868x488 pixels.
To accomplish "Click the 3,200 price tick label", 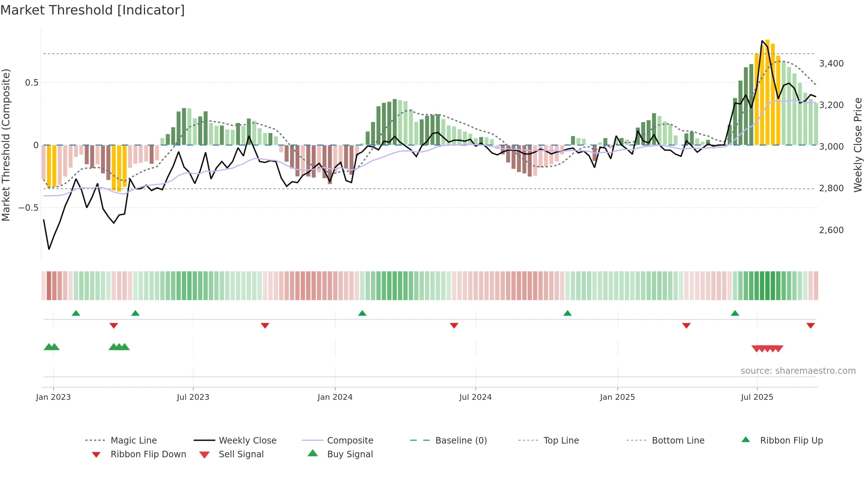I will 831,105.
